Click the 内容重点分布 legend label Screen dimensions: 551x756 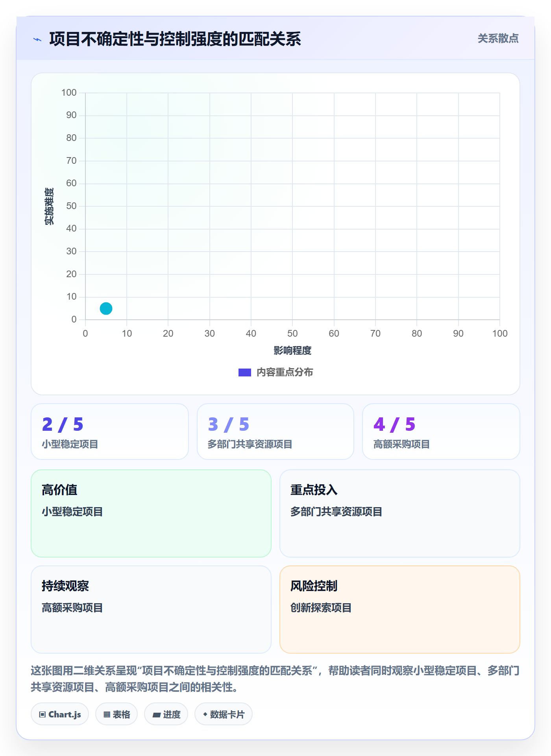point(285,372)
